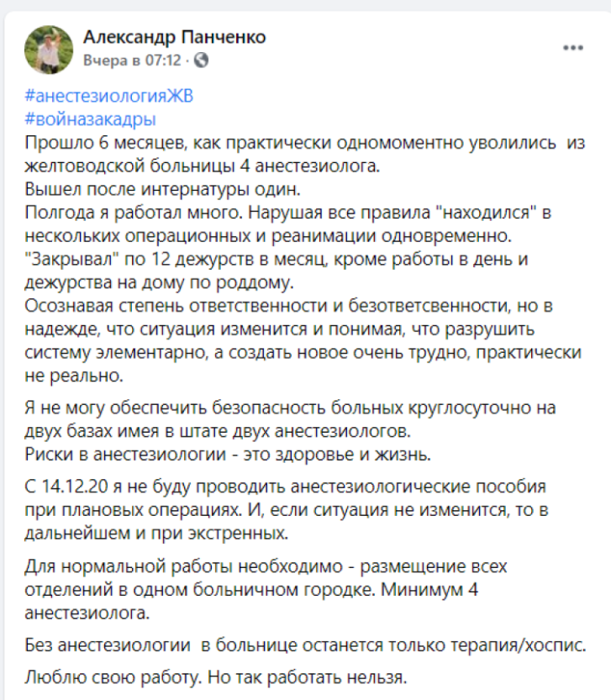Follow the hashtag #войназакадры
Viewport: 611px width, 700px height.
(91, 119)
